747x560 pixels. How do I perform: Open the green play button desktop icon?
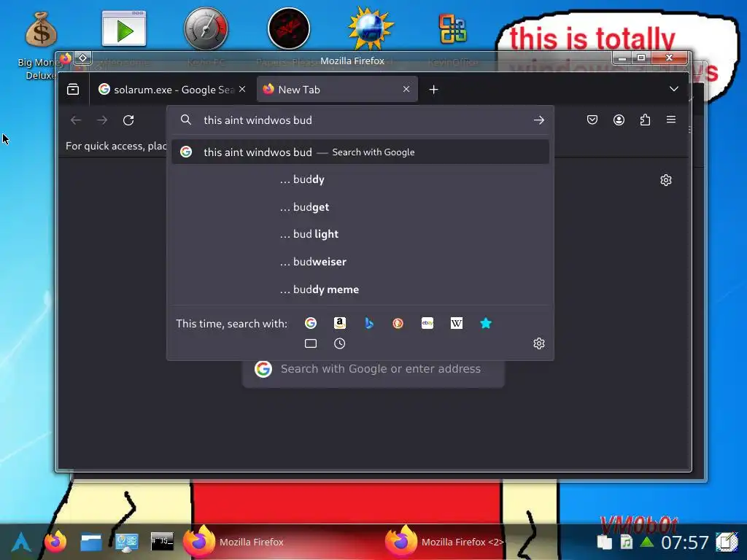124,28
